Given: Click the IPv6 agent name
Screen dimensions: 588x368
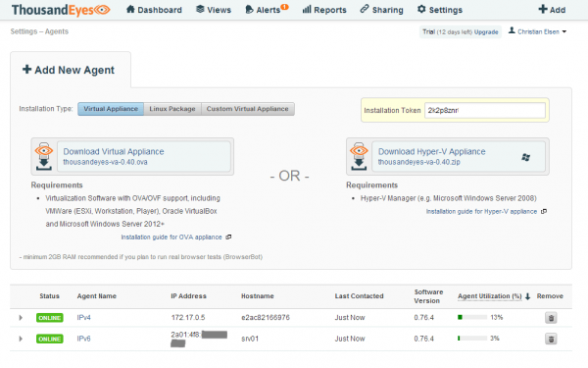Looking at the screenshot, I should pyautogui.click(x=83, y=339).
